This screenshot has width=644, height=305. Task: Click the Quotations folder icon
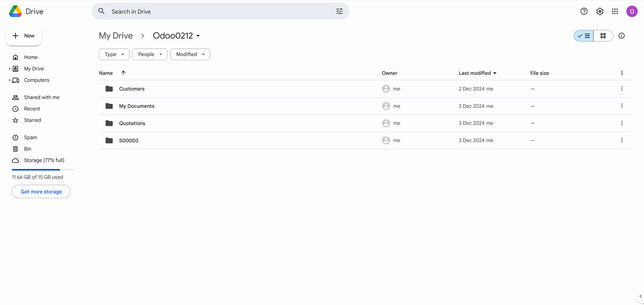click(109, 123)
